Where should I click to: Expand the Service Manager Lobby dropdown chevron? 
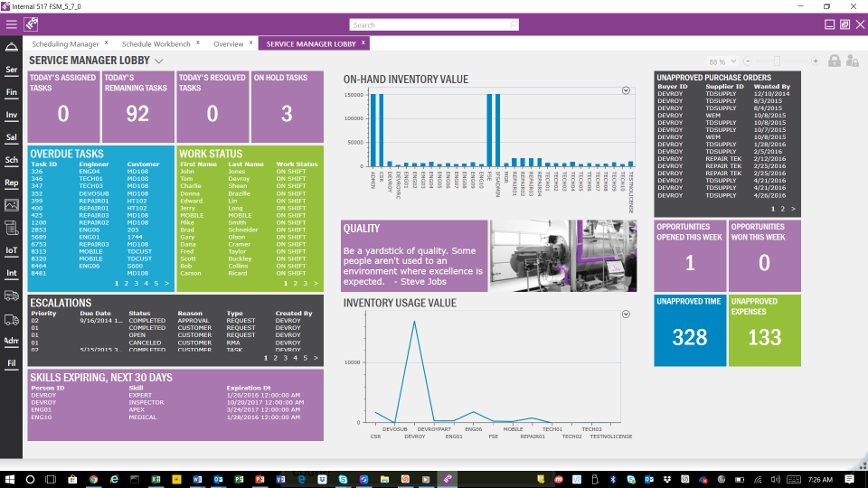159,61
